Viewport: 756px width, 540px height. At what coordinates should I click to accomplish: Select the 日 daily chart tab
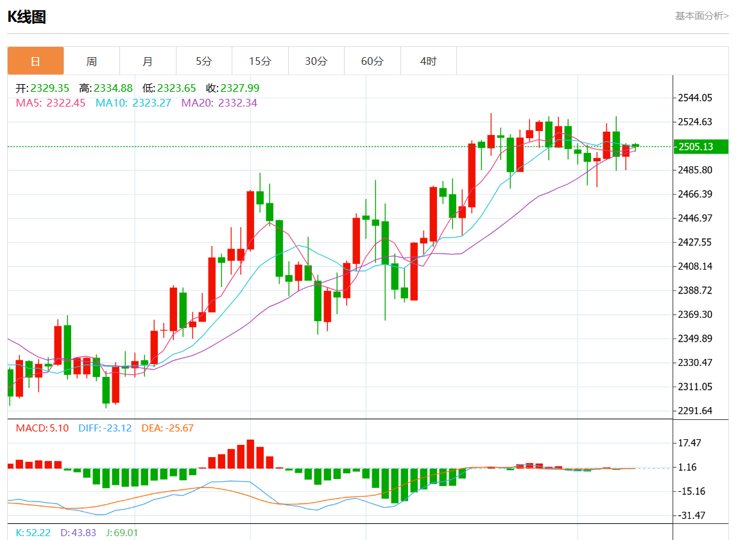coord(35,61)
